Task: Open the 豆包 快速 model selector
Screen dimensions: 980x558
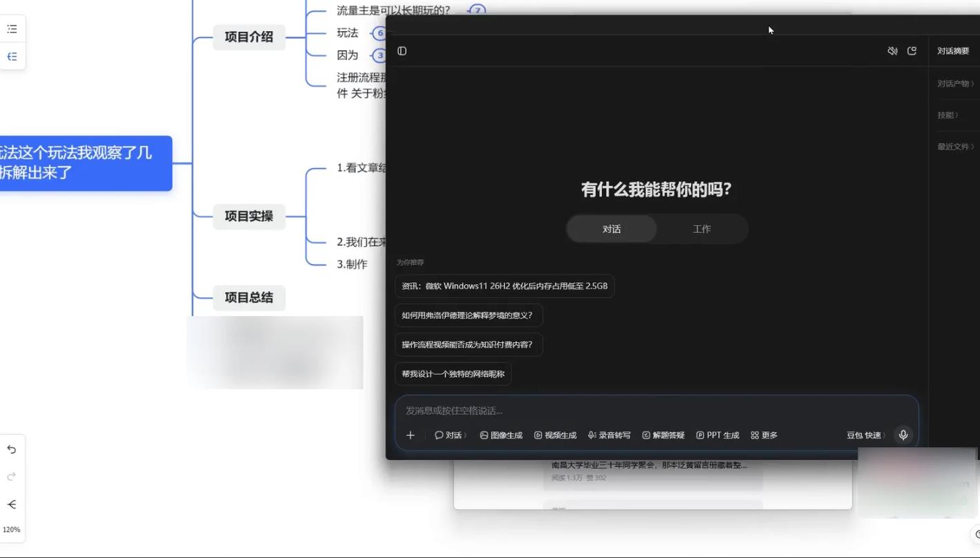Action: click(x=866, y=436)
